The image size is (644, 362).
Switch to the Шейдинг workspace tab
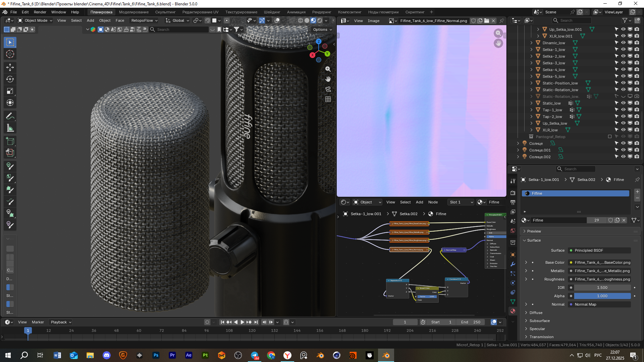coord(272,12)
